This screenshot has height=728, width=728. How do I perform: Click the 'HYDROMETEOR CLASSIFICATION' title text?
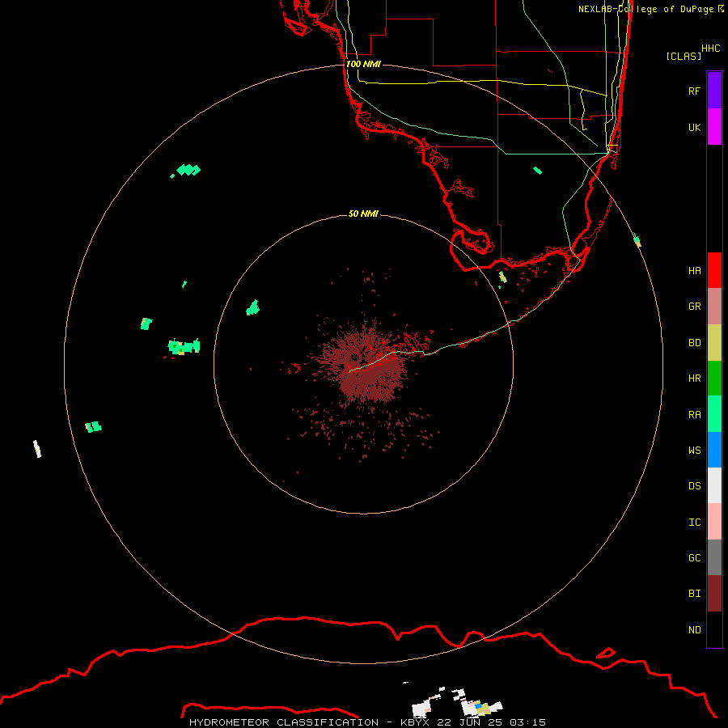pyautogui.click(x=284, y=722)
